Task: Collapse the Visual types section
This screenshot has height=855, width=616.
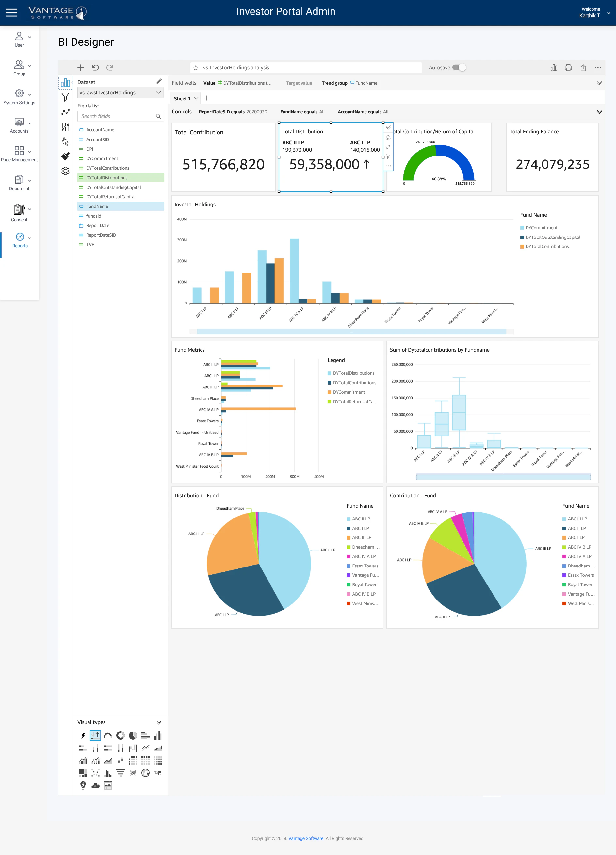Action: coord(159,722)
